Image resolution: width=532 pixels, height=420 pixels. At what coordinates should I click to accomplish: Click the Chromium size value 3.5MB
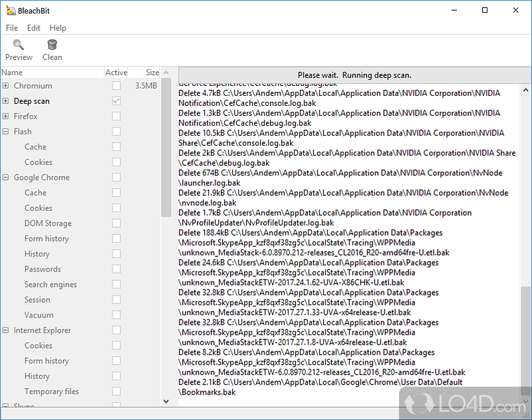[x=146, y=86]
